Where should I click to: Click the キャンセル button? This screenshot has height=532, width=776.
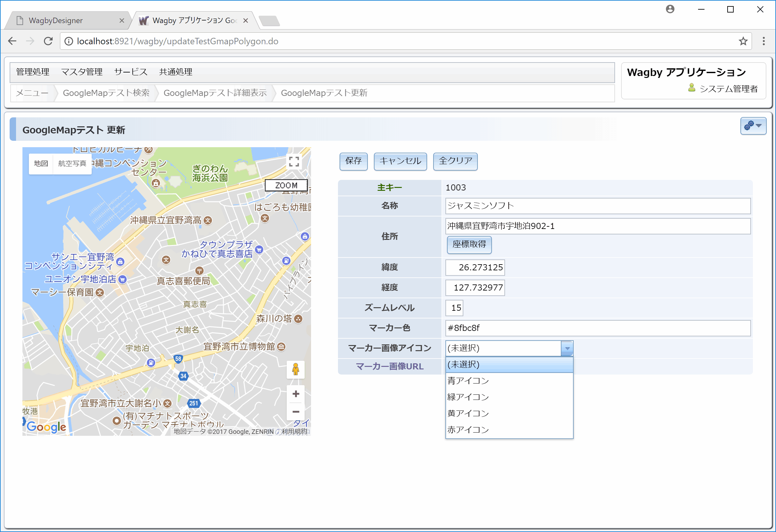pos(400,161)
